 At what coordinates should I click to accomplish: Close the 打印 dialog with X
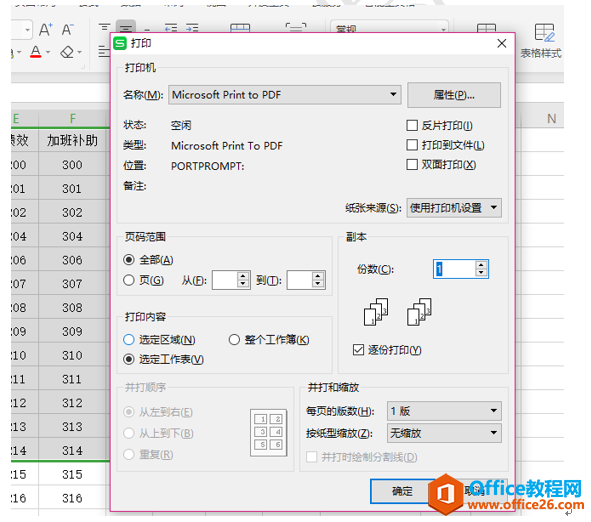502,43
